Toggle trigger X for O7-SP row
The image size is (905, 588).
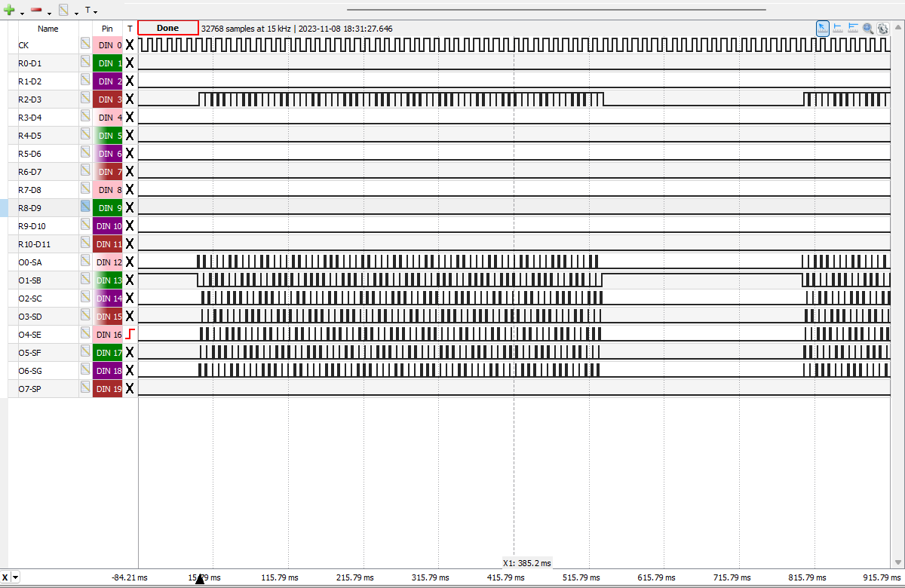click(x=130, y=389)
